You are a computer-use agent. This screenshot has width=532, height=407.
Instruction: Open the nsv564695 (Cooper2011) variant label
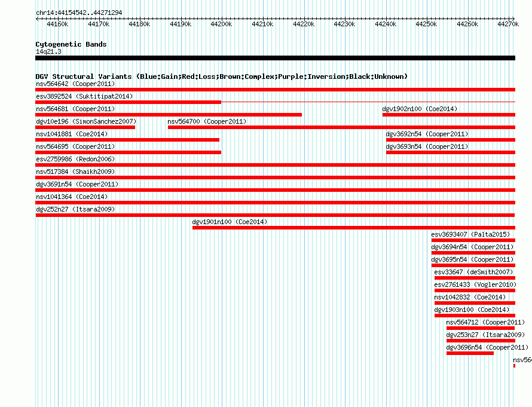(75, 146)
